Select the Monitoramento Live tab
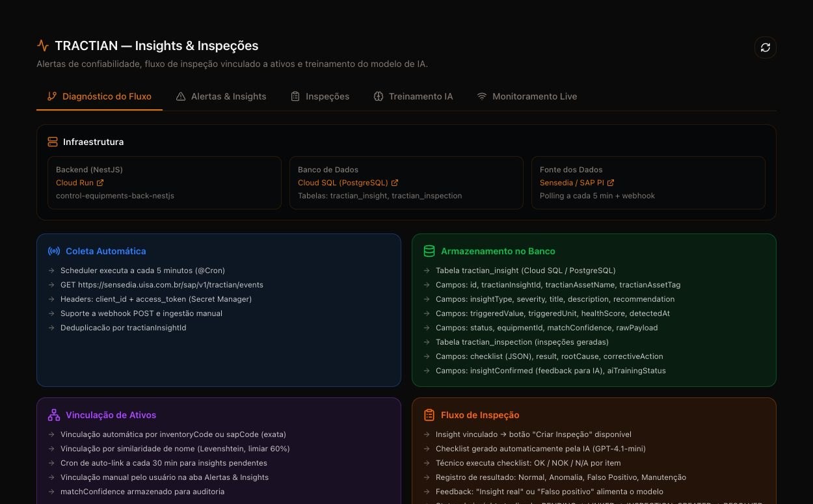The height and width of the screenshot is (504, 813). pos(527,96)
